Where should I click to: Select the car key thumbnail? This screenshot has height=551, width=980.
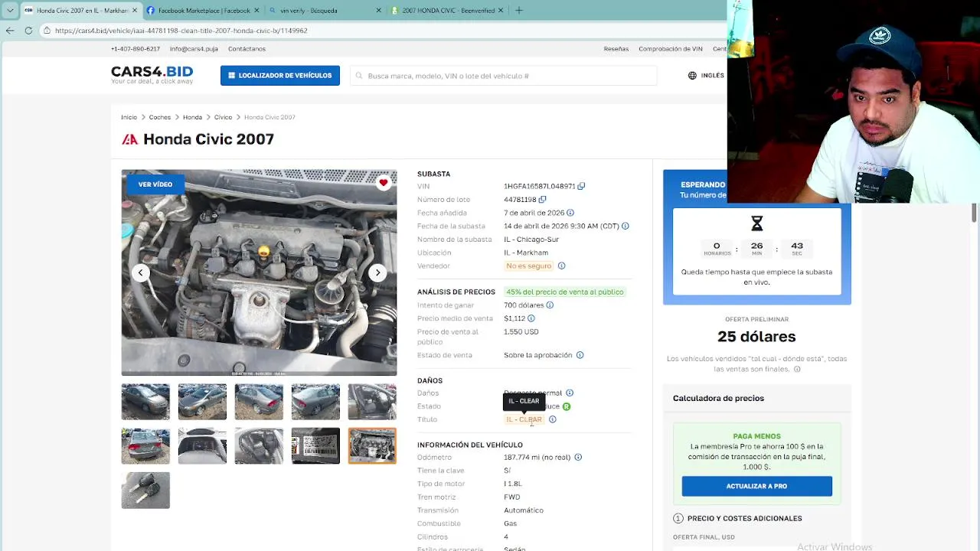click(145, 491)
